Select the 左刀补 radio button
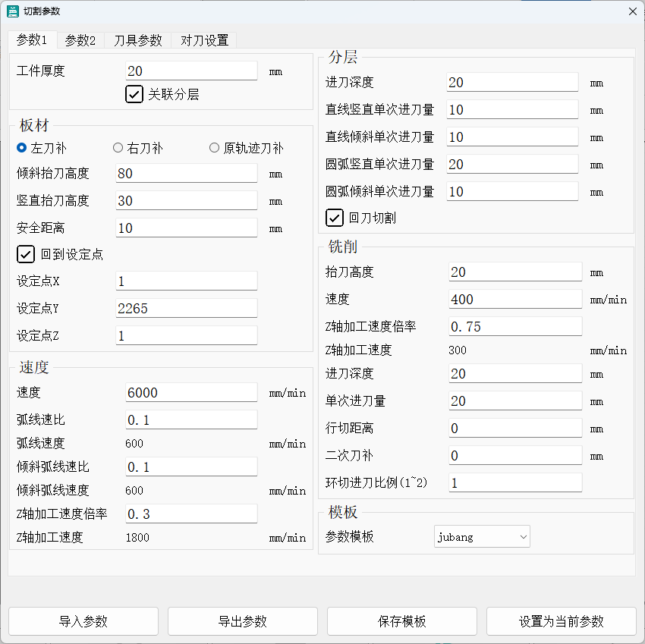 click(x=22, y=148)
